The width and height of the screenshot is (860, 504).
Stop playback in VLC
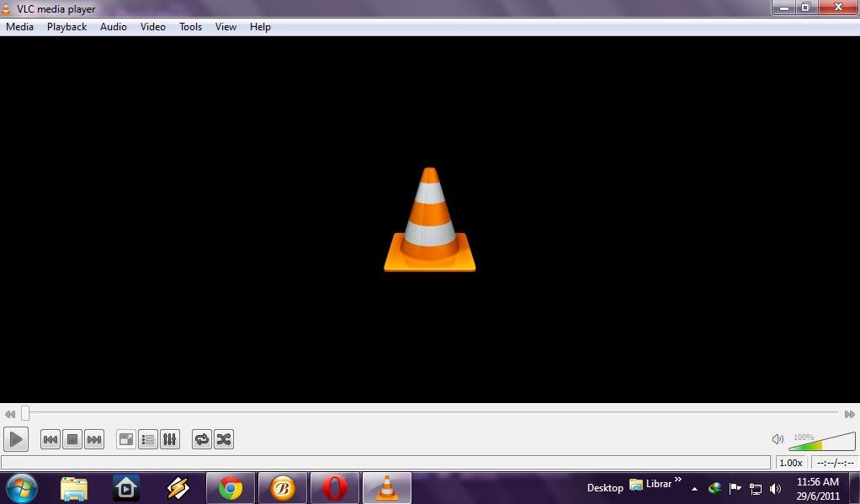72,438
